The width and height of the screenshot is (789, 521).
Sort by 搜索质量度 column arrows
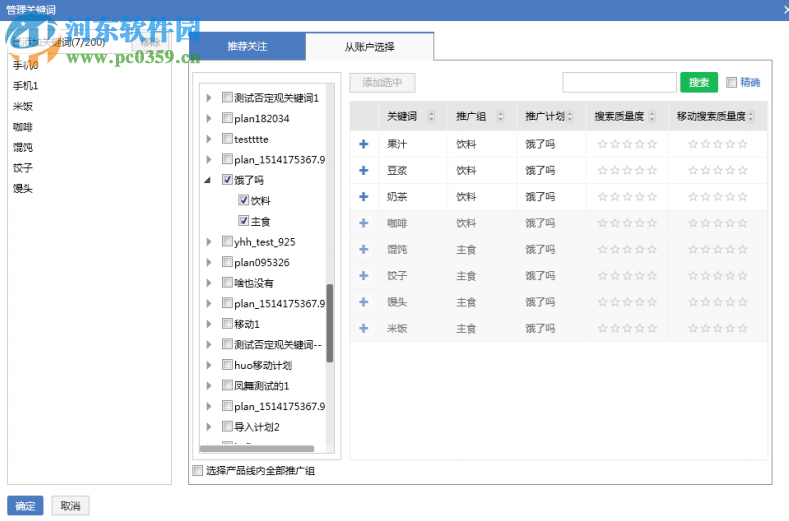click(x=652, y=116)
